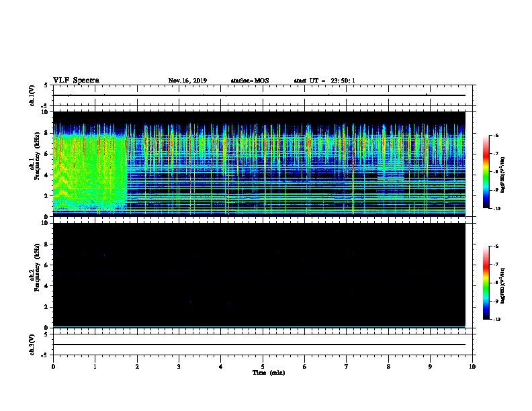The image size is (532, 411).
Task: Click time axis tick label "2"
Action: (137, 367)
